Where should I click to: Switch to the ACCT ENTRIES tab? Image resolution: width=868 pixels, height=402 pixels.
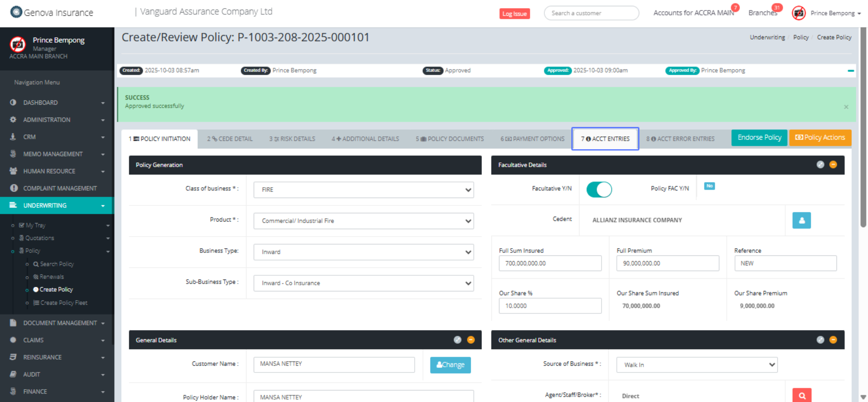point(605,139)
